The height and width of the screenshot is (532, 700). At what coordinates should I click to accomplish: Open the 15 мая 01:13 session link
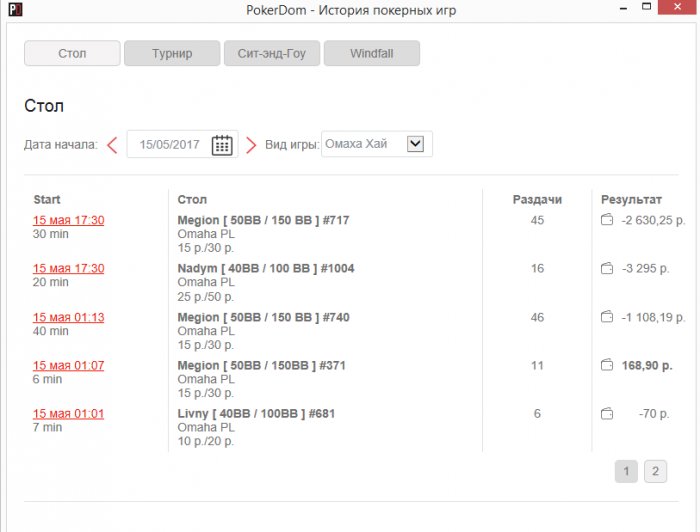(68, 317)
